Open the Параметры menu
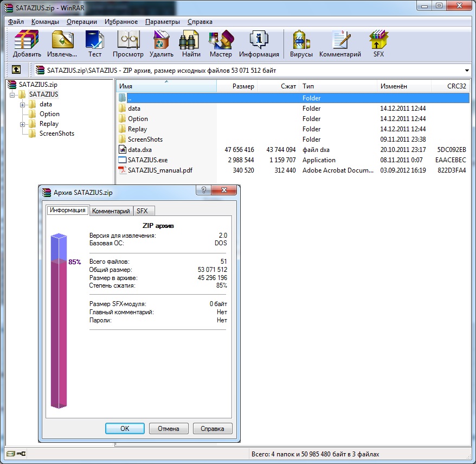 [163, 22]
